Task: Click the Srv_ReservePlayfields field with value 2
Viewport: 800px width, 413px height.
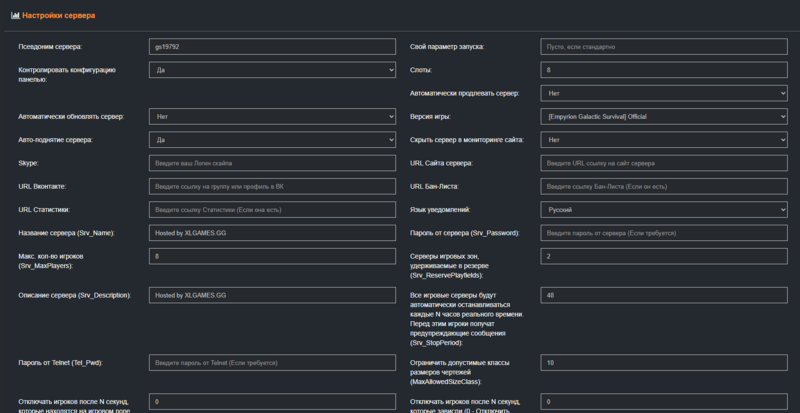Action: click(x=664, y=256)
